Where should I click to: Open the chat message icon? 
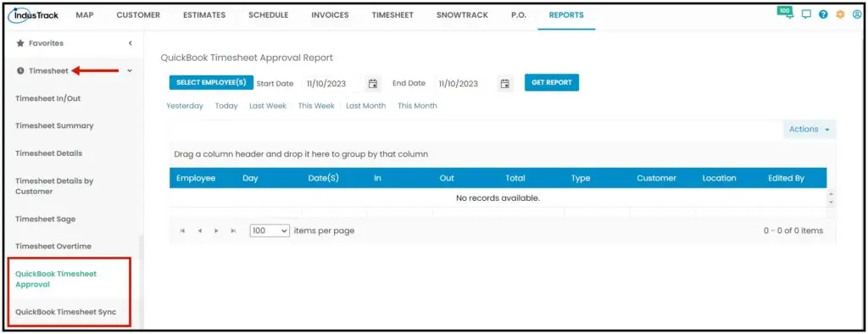(807, 15)
